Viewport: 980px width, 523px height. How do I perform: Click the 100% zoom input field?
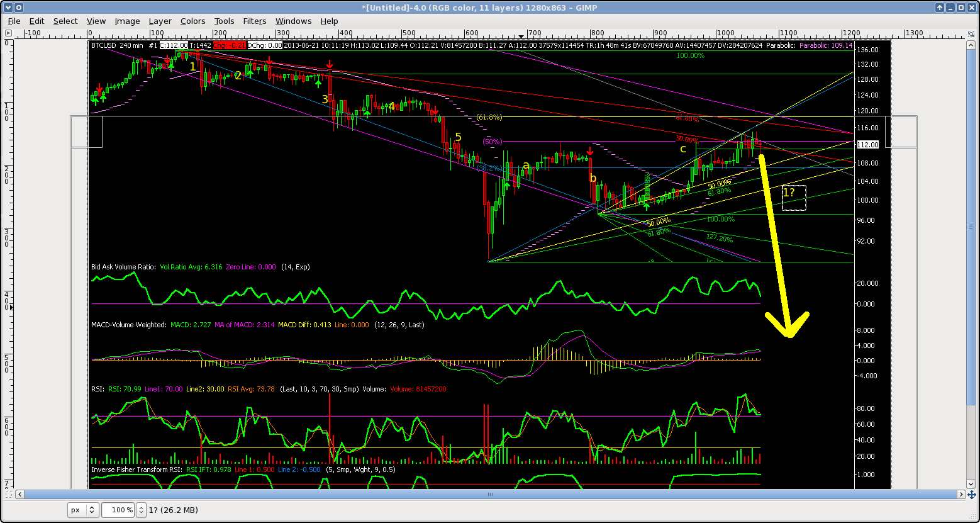coord(118,510)
